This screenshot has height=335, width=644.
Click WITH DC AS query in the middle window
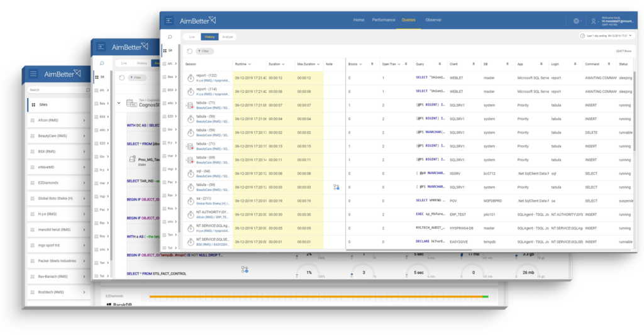point(143,126)
